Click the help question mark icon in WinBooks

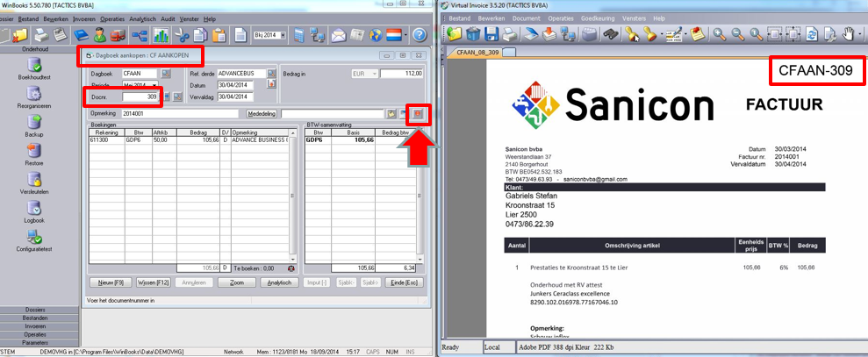[419, 35]
